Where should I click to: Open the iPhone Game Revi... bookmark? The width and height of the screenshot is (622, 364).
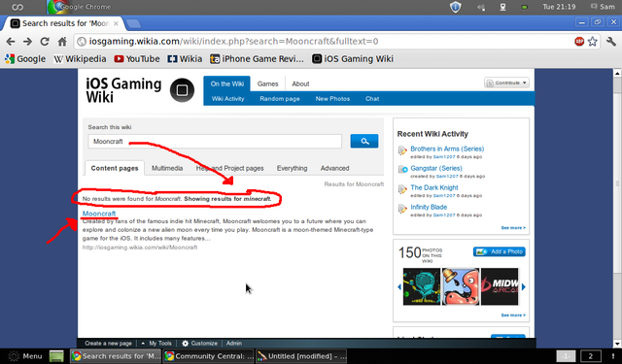[x=257, y=59]
